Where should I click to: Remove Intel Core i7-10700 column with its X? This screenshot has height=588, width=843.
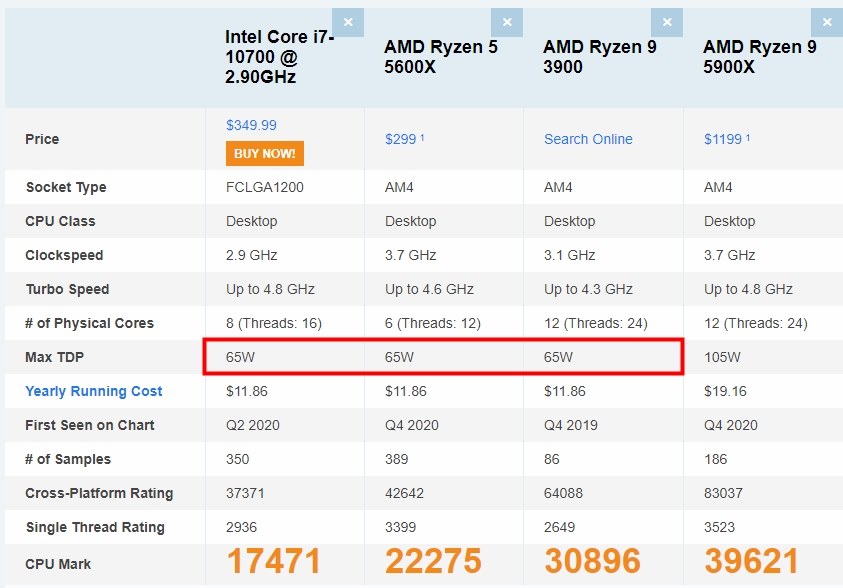coord(348,23)
